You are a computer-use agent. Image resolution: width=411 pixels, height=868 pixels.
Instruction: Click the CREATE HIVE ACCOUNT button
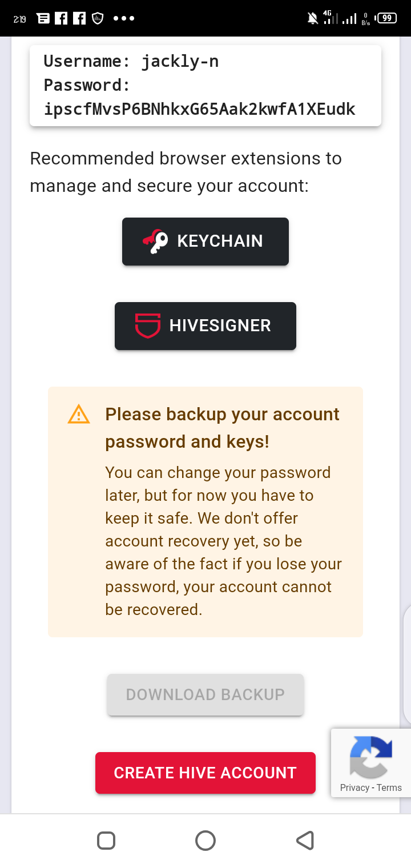205,773
